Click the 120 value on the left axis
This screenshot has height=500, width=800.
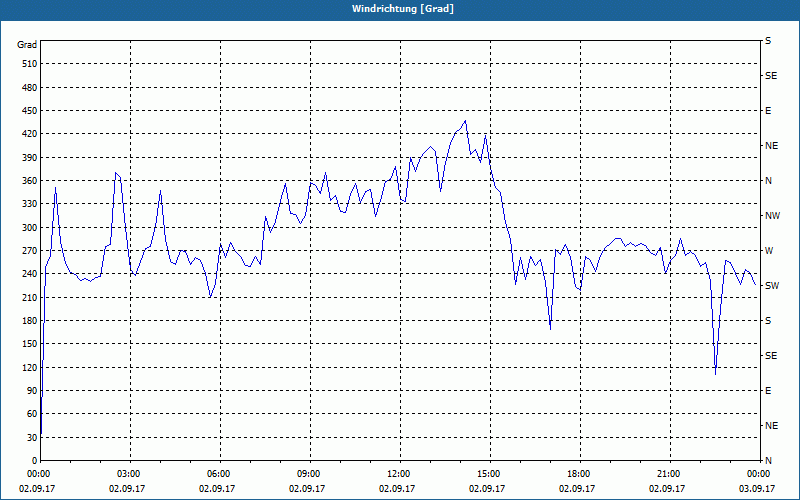[30, 367]
